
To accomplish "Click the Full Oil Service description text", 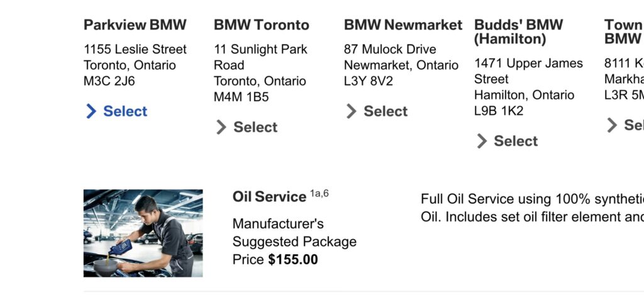I will point(531,208).
